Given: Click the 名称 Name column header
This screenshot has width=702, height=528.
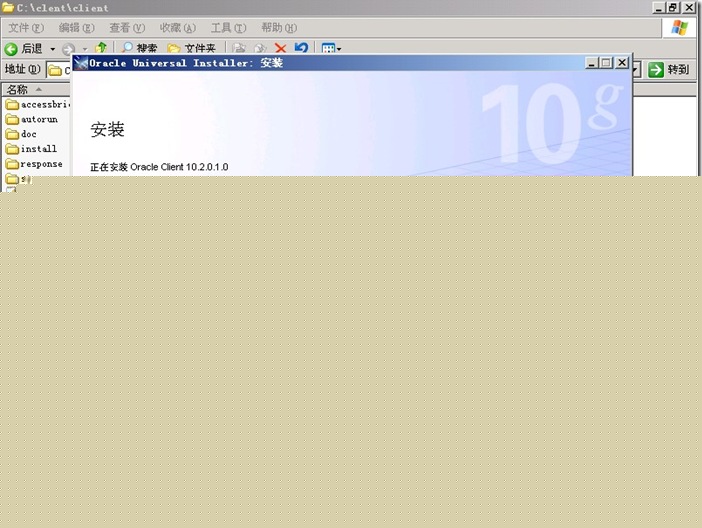Looking at the screenshot, I should [x=36, y=90].
